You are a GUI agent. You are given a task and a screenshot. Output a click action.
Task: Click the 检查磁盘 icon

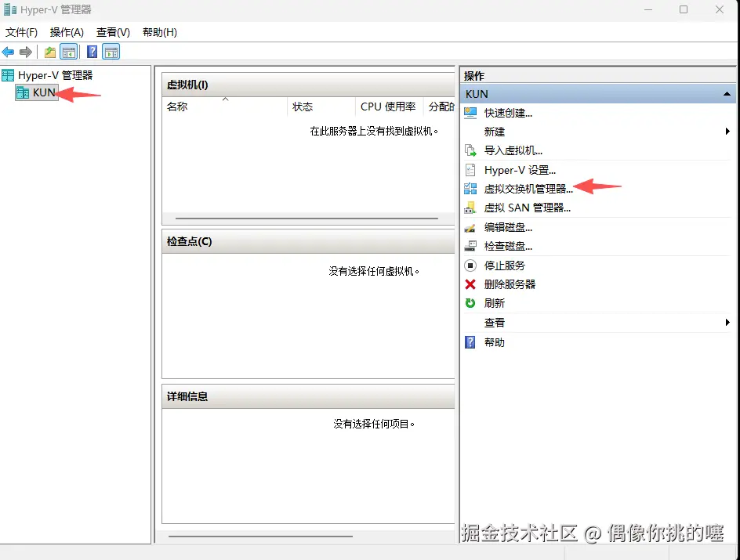coord(470,246)
